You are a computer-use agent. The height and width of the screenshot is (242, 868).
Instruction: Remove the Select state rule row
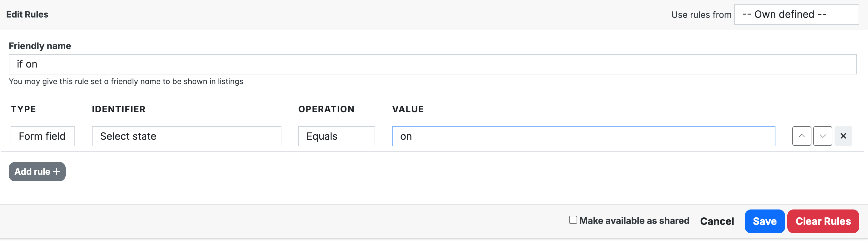click(x=843, y=136)
